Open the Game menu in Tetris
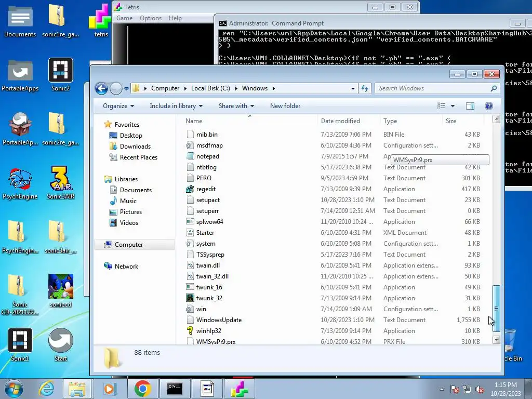The width and height of the screenshot is (532, 399). [124, 18]
